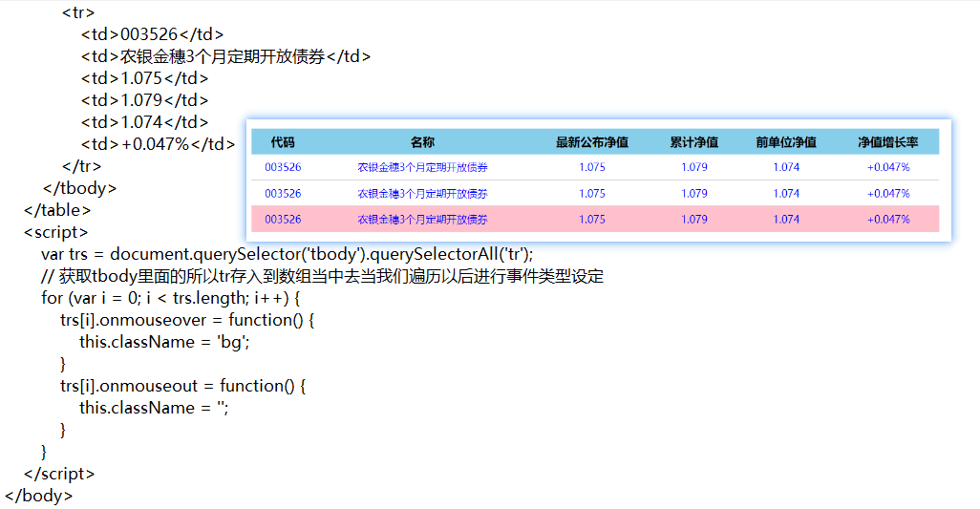The image size is (980, 509).
Task: Select the fund name in the pink row
Action: (422, 220)
